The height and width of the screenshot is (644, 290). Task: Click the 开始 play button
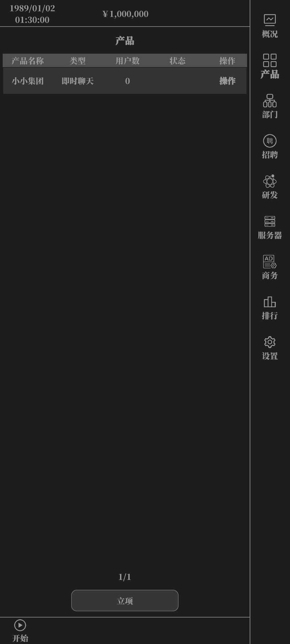pos(20,625)
